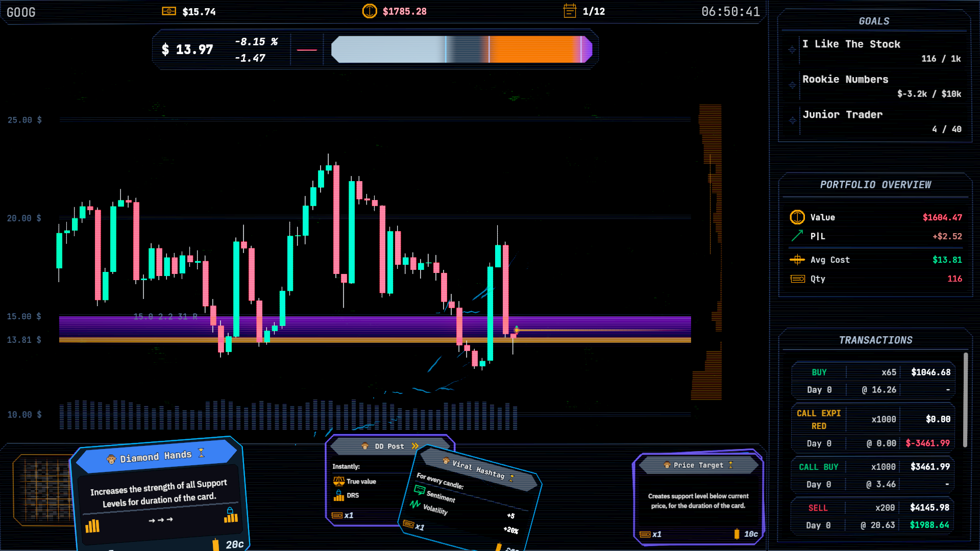The width and height of the screenshot is (980, 551).
Task: Click the CALL EXPIRED transaction row
Action: pyautogui.click(x=874, y=428)
